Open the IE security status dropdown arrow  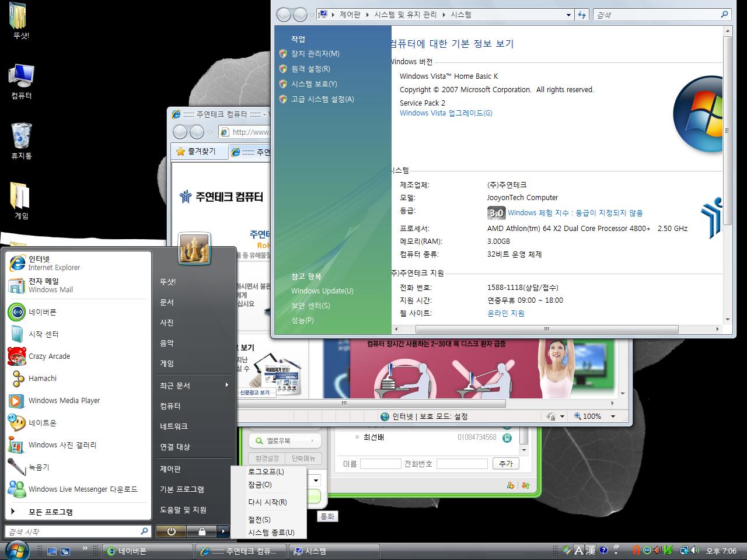pos(562,416)
